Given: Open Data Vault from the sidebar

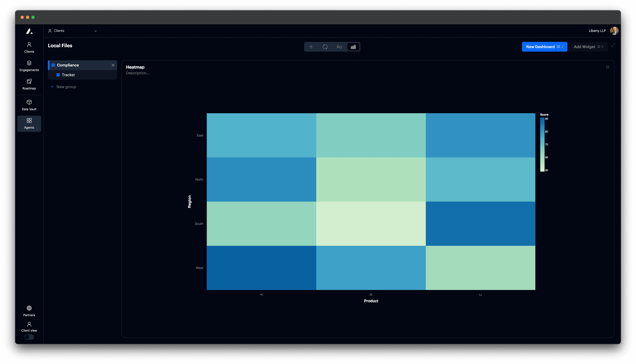Looking at the screenshot, I should point(29,105).
